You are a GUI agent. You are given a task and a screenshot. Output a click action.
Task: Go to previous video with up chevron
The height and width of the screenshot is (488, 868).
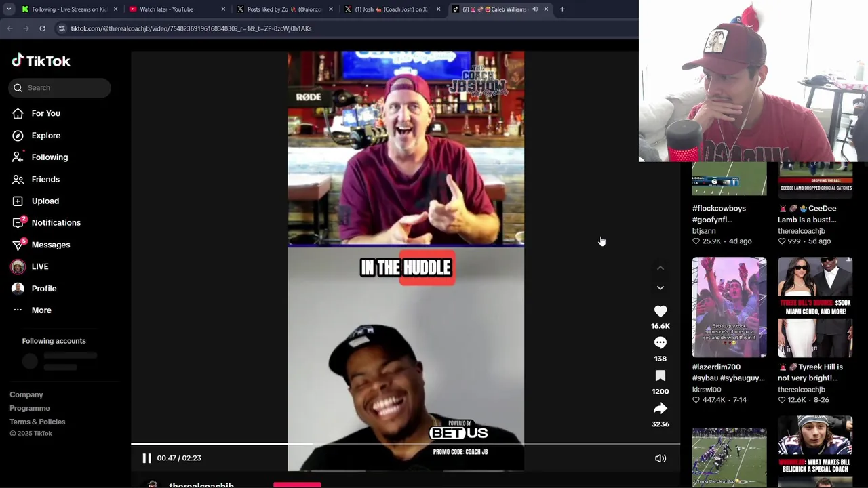point(660,268)
